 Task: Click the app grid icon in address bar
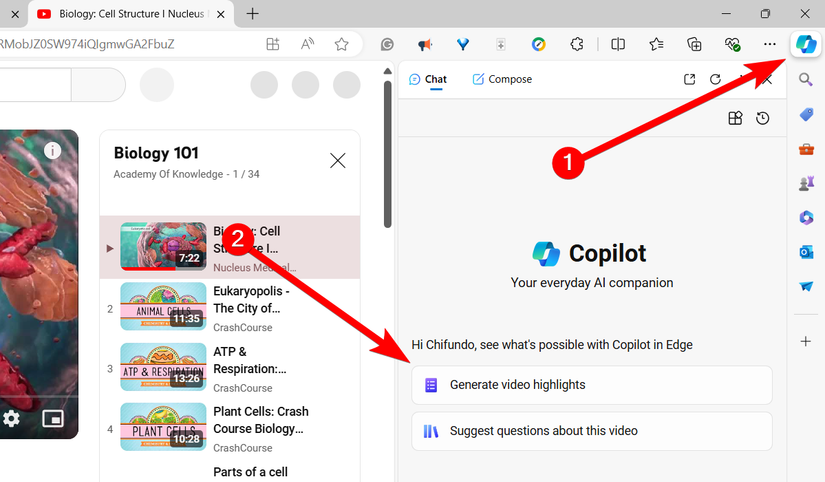[x=273, y=44]
